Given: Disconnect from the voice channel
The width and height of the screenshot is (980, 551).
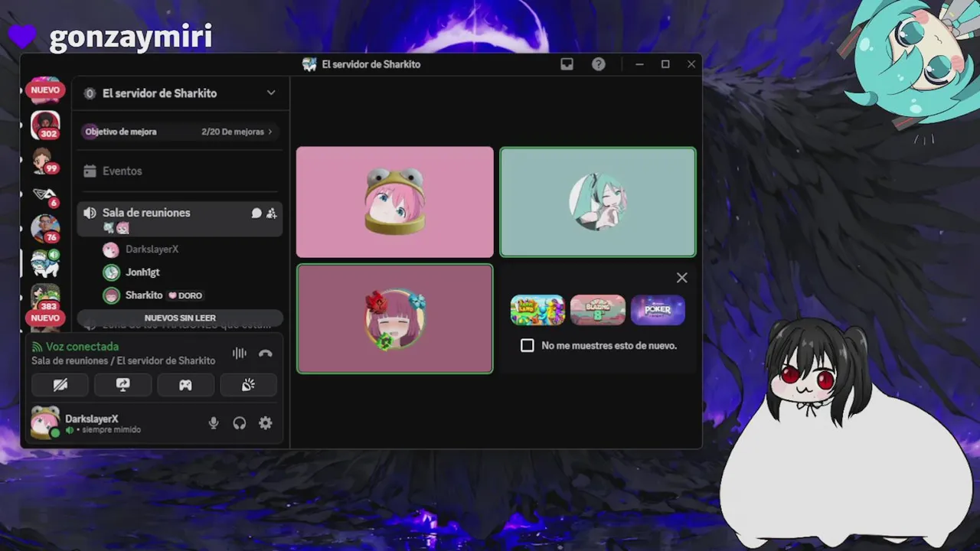Looking at the screenshot, I should (x=266, y=354).
